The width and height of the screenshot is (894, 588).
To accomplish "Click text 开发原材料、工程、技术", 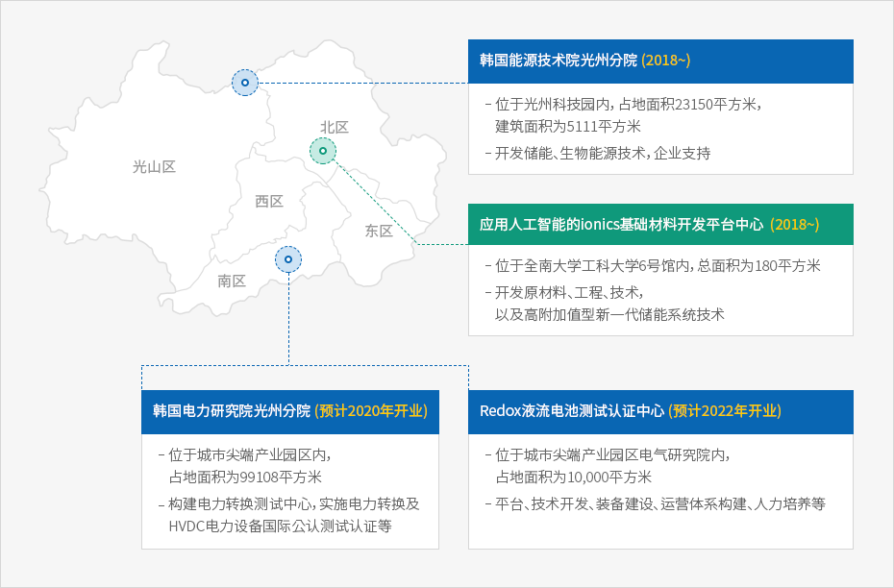I will 569,293.
